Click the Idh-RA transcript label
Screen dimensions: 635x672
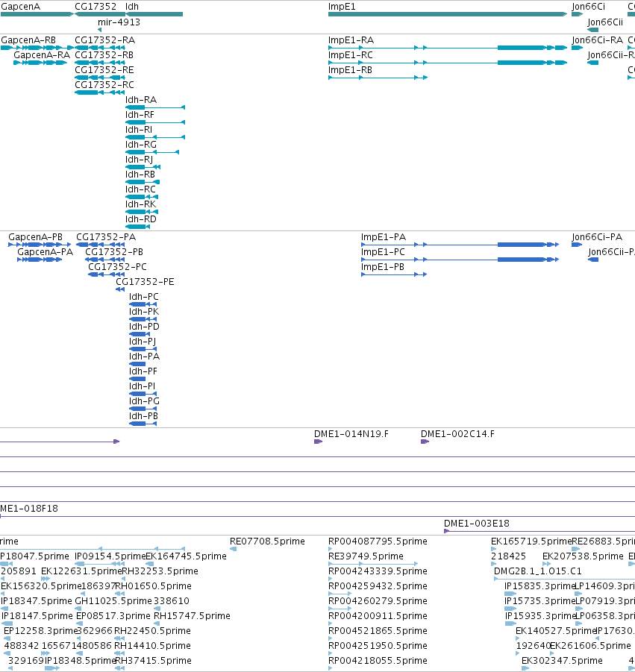point(141,100)
